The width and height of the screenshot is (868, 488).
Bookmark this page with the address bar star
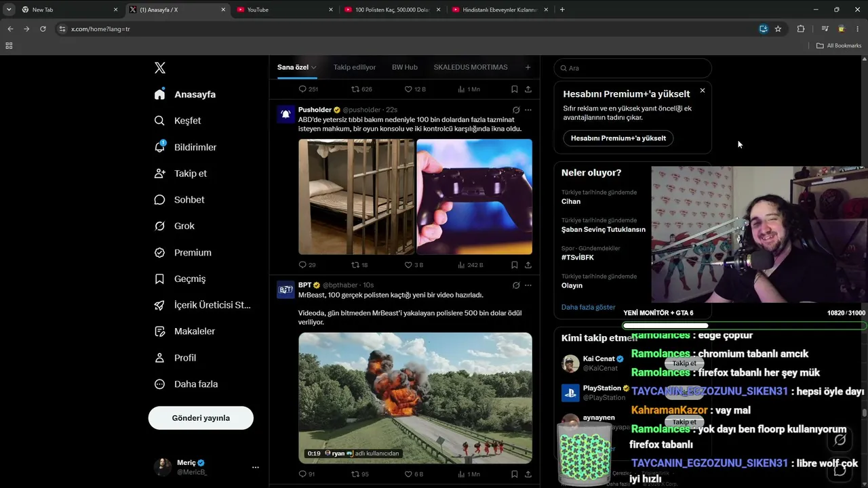(x=778, y=29)
